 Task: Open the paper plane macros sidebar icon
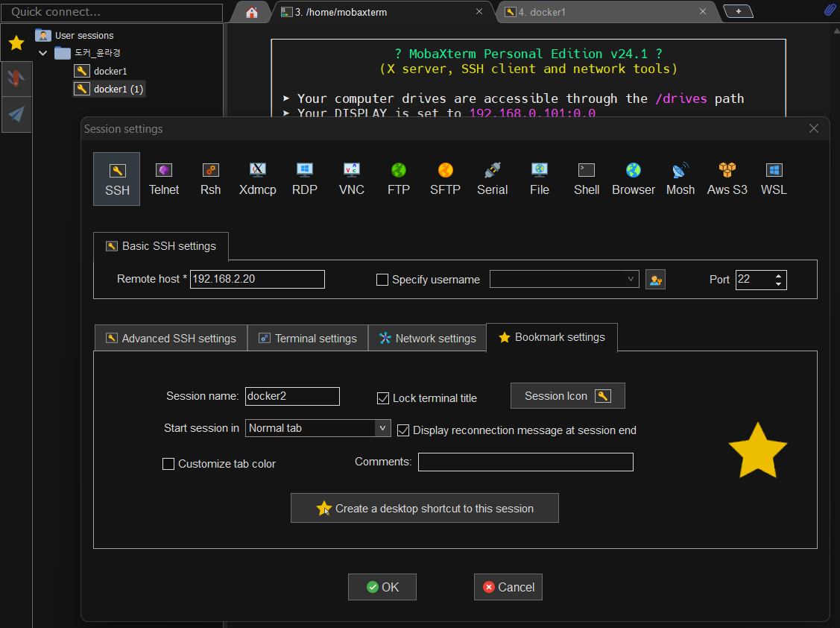pyautogui.click(x=16, y=113)
